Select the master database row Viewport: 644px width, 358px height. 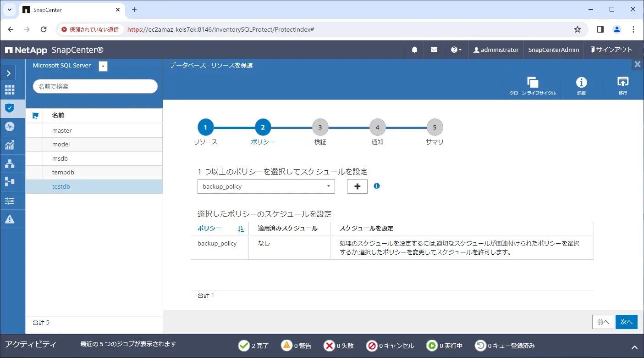(94, 130)
